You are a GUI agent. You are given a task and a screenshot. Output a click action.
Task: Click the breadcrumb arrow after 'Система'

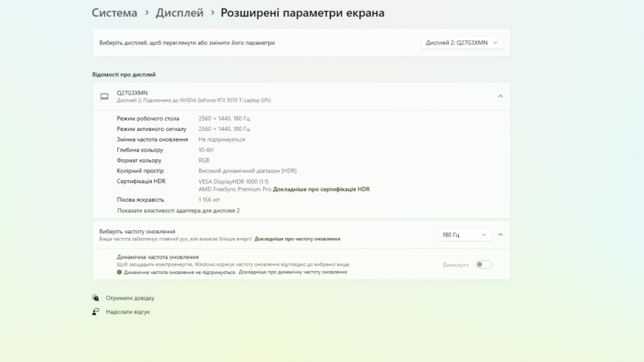(x=147, y=13)
